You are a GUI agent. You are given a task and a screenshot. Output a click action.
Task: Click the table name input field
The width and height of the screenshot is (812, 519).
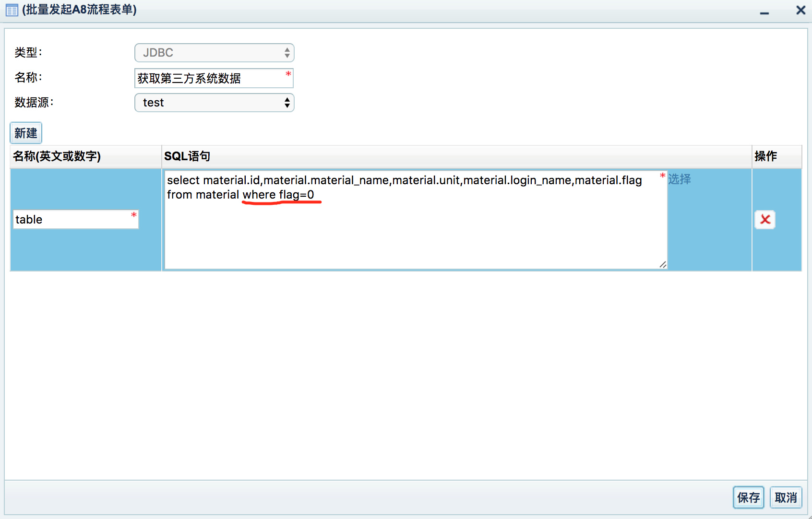point(76,219)
